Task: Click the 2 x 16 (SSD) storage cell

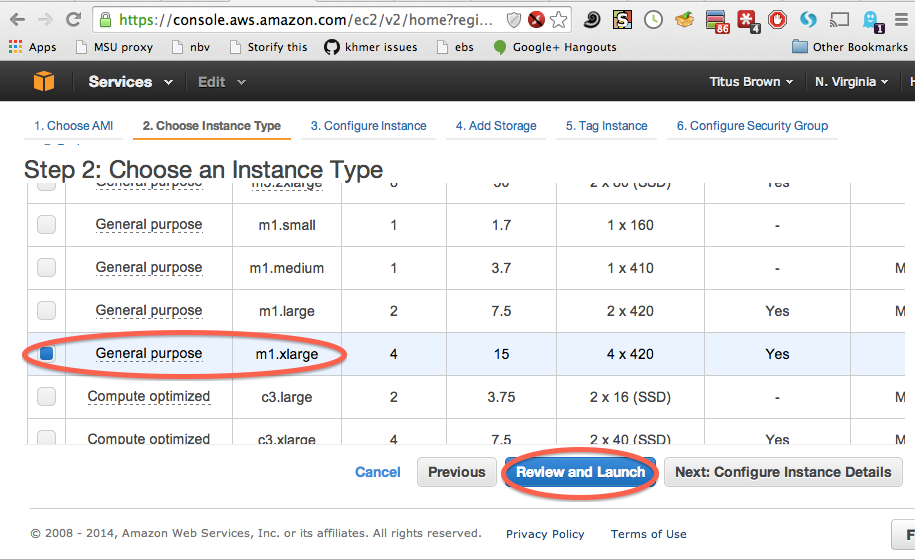Action: tap(630, 397)
